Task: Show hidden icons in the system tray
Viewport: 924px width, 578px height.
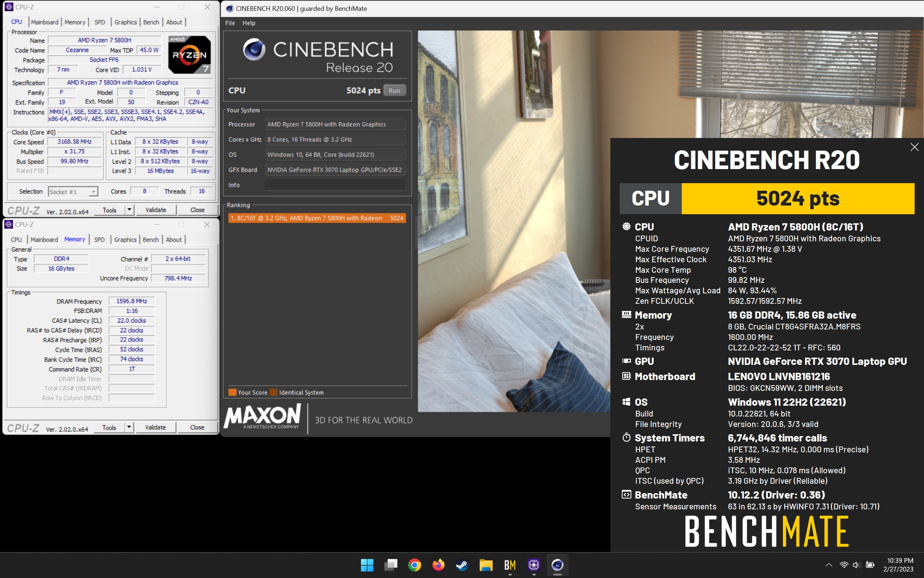Action: [829, 565]
